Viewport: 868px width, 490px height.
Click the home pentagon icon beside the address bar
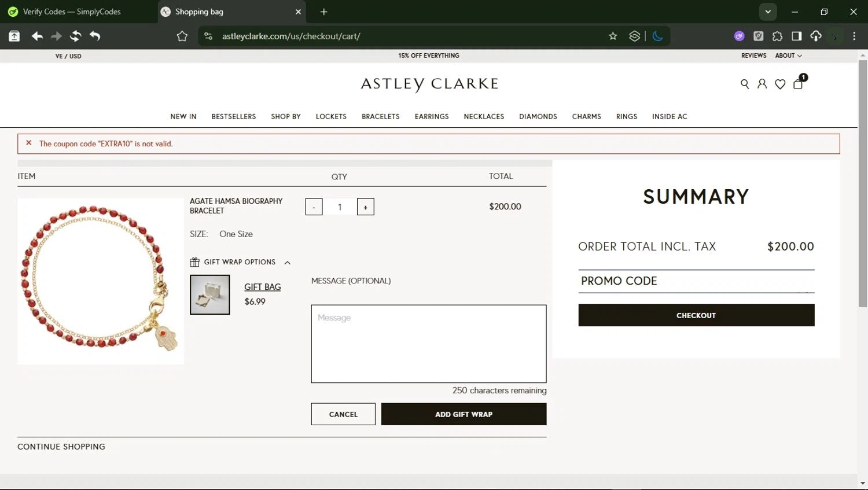(182, 36)
